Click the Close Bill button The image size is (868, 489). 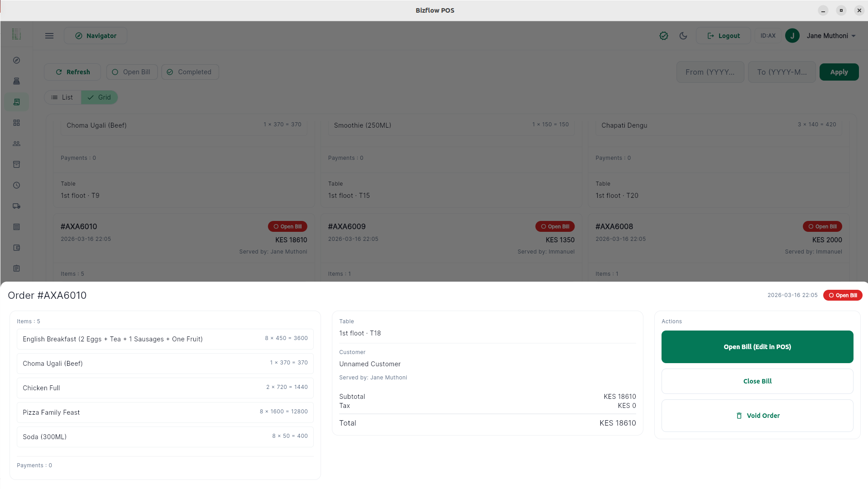point(757,381)
